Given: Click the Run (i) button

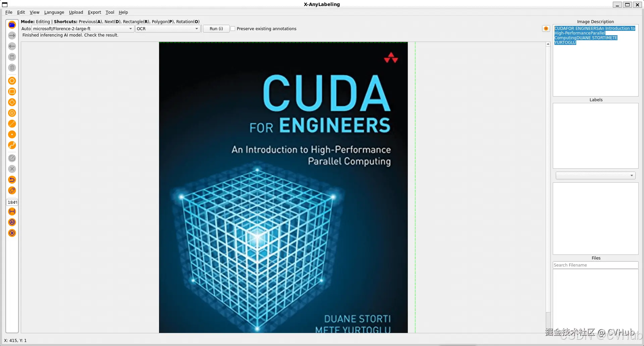Looking at the screenshot, I should (216, 29).
